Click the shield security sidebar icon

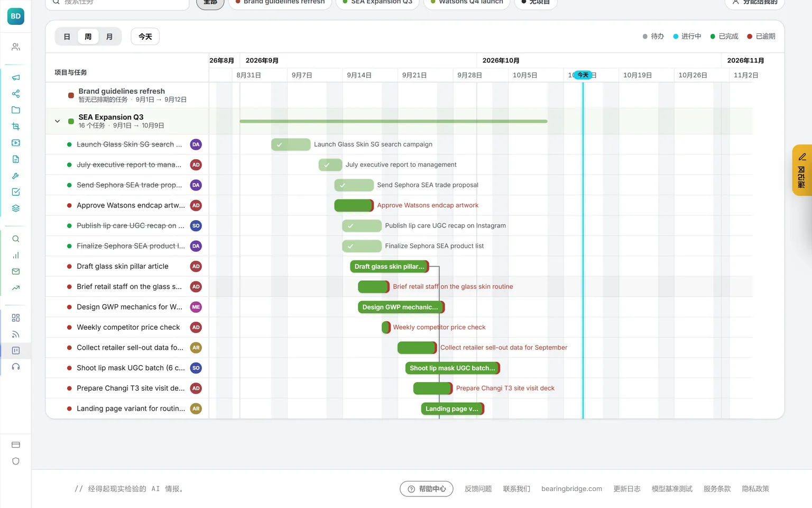(x=16, y=461)
